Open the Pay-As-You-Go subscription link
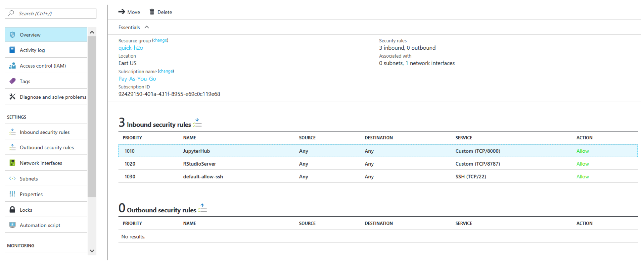644x263 pixels. 137,79
